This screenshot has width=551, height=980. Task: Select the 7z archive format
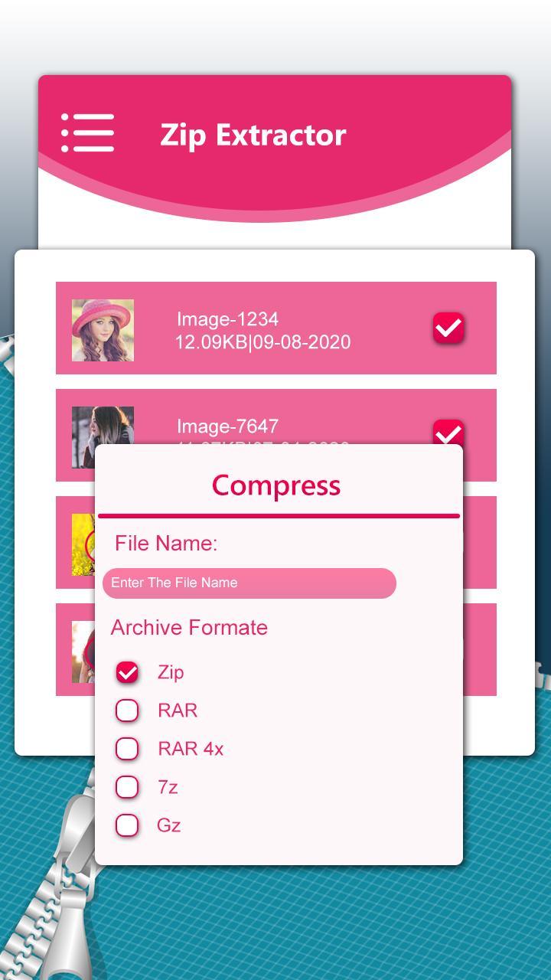click(127, 787)
